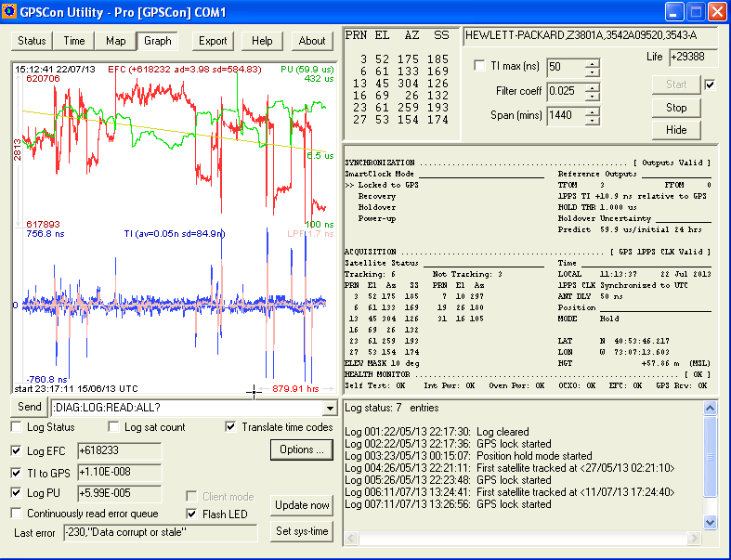The width and height of the screenshot is (731, 560).
Task: Click the GPSCon app icon in title bar
Action: tap(12, 12)
